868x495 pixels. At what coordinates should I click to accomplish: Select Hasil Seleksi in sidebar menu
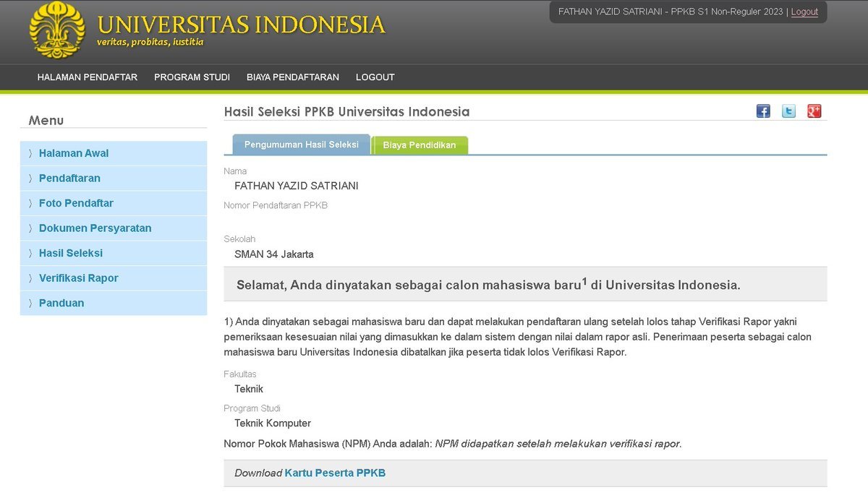point(71,253)
